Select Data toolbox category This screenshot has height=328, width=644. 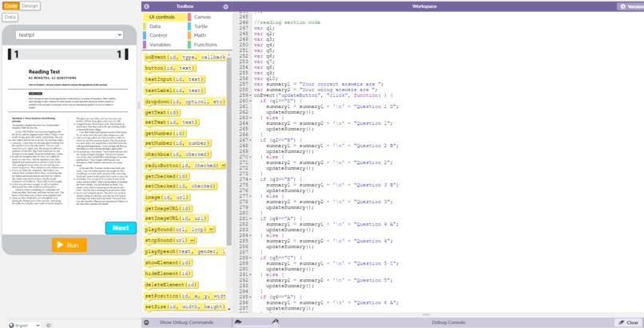155,26
